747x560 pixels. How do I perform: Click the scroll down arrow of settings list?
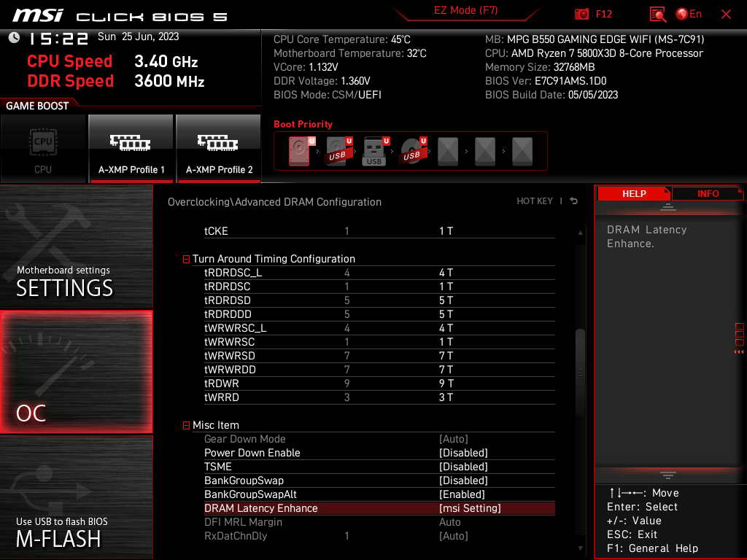580,548
